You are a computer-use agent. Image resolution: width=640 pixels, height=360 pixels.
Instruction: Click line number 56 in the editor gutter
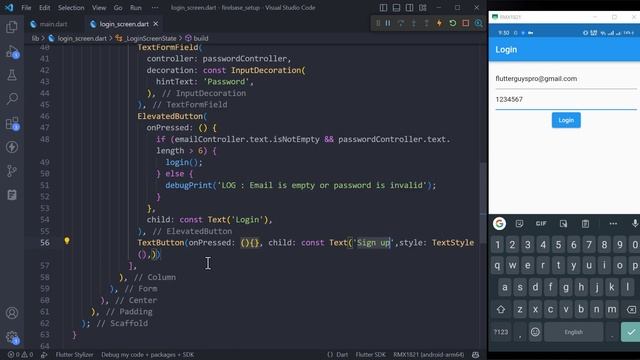tap(45, 242)
